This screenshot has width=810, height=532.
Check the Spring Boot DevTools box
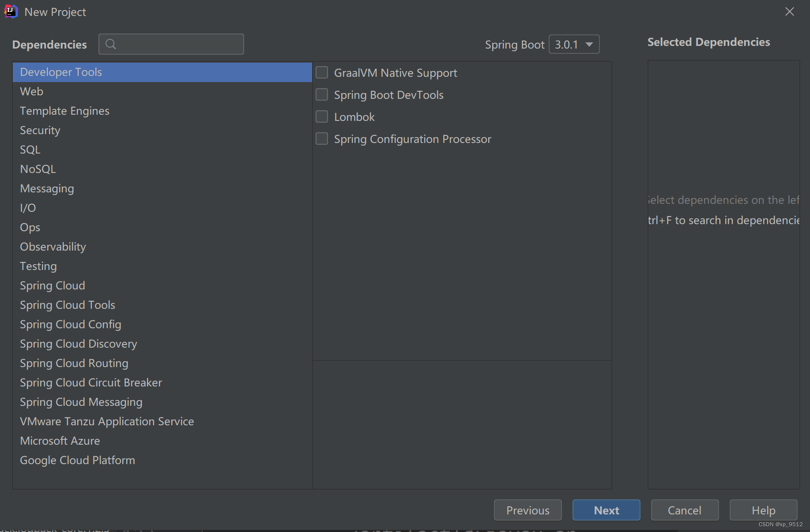(322, 94)
